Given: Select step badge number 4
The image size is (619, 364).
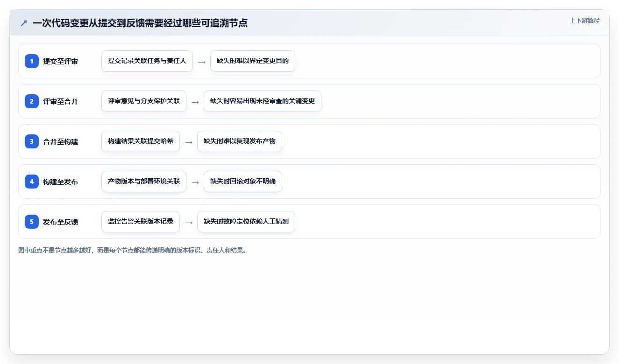Looking at the screenshot, I should [32, 182].
